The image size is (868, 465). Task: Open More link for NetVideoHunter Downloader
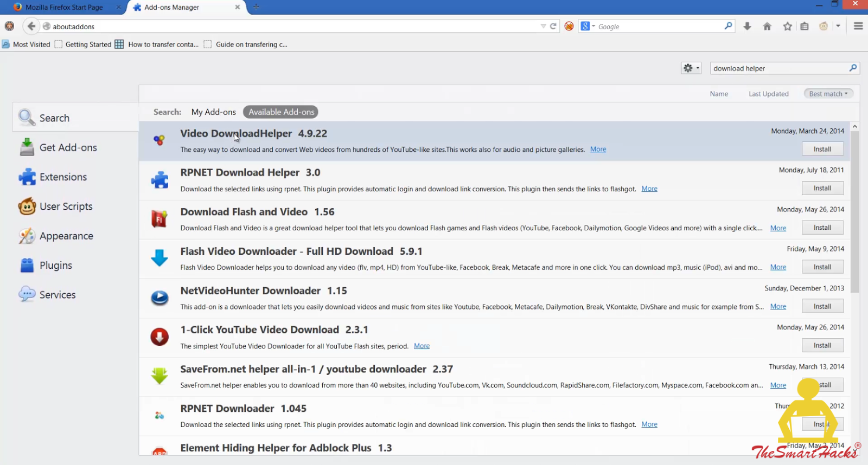pyautogui.click(x=778, y=307)
